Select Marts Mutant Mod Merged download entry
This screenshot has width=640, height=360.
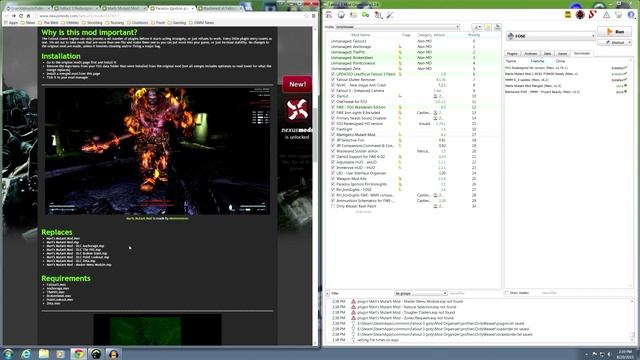(567, 86)
